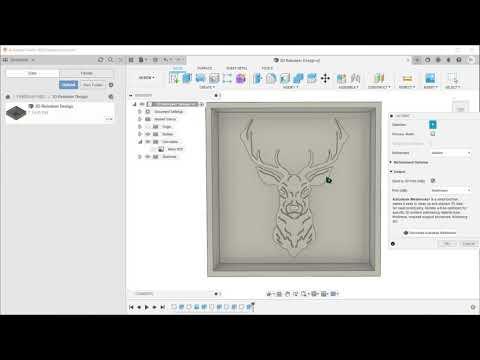Click the info icon in 3D Print dialog
This screenshot has width=480, height=360.
(393, 244)
